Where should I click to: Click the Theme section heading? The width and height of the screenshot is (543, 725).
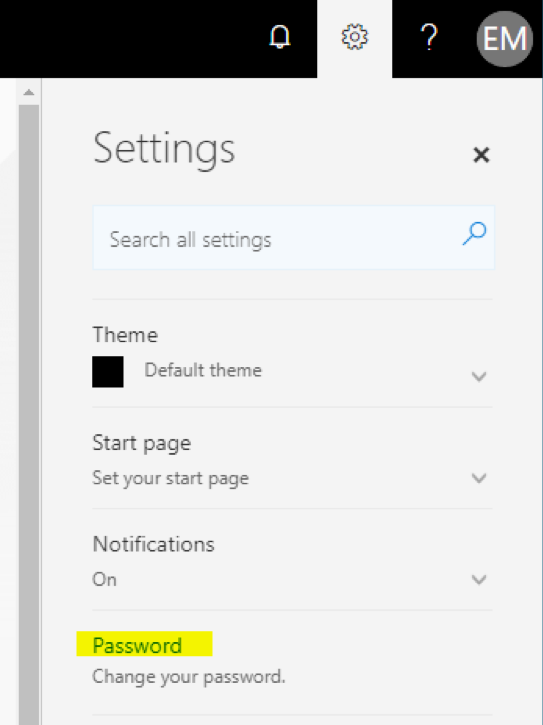pos(125,335)
